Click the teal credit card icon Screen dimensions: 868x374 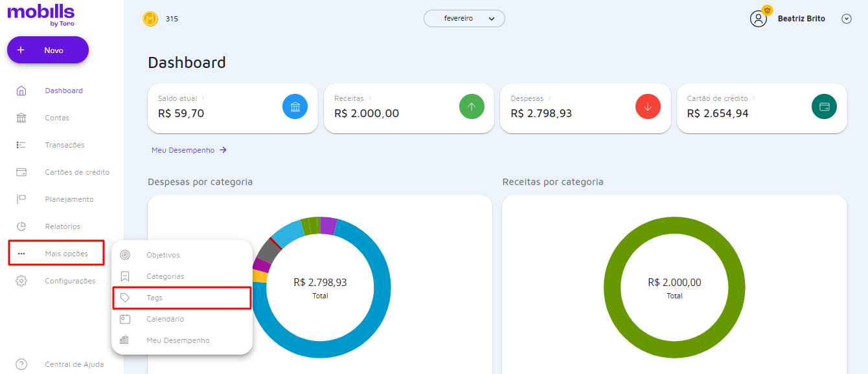pyautogui.click(x=824, y=107)
